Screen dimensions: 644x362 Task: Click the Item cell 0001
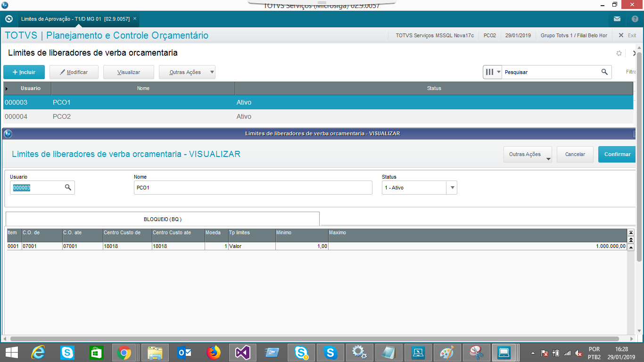click(x=14, y=246)
